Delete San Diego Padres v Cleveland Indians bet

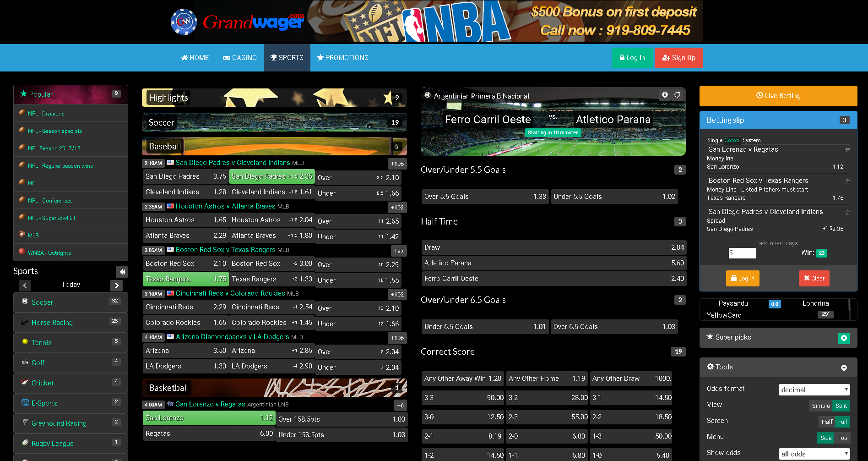tap(847, 213)
